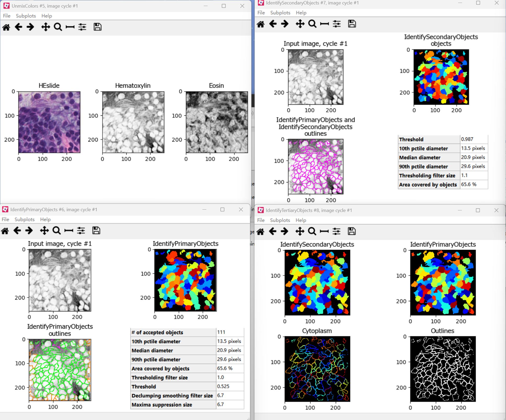Click Back arrow in IdentifyTertiaryObjects toolbar
This screenshot has width=506, height=420.
tap(272, 232)
